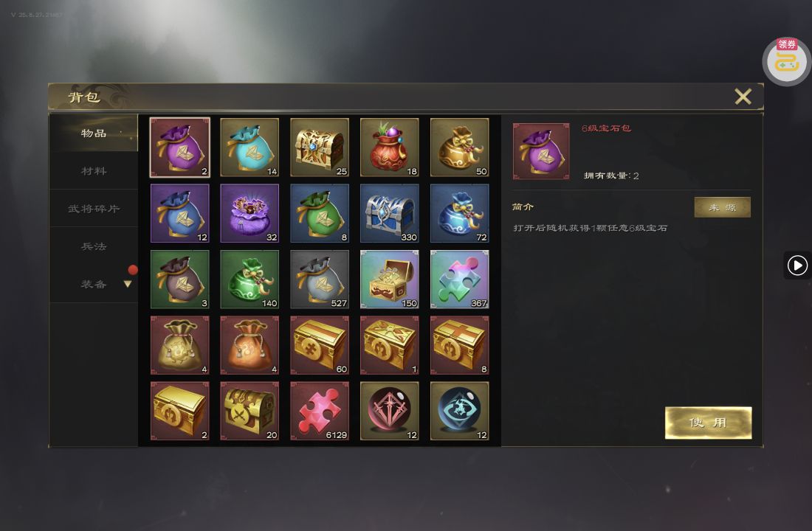Click the selected 6级宝石包 preview thumbnail
Viewport: 812px width, 531px height.
coord(541,151)
